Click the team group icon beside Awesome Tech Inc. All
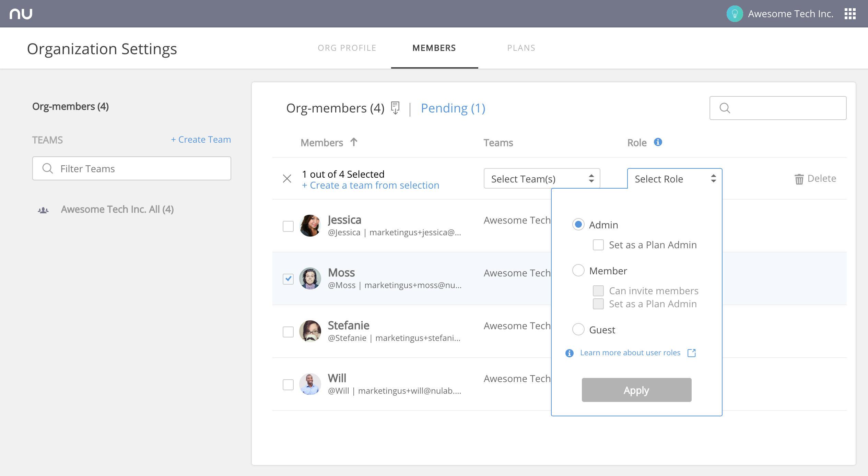 [43, 210]
